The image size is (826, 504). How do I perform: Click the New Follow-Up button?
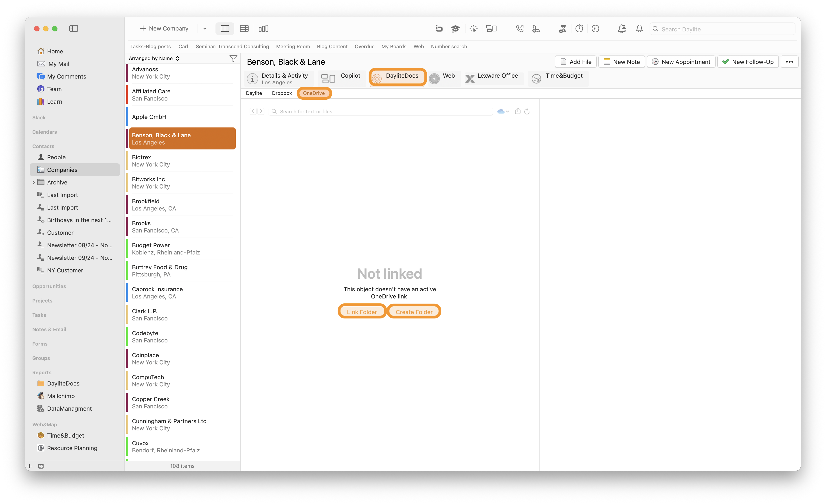click(x=748, y=62)
